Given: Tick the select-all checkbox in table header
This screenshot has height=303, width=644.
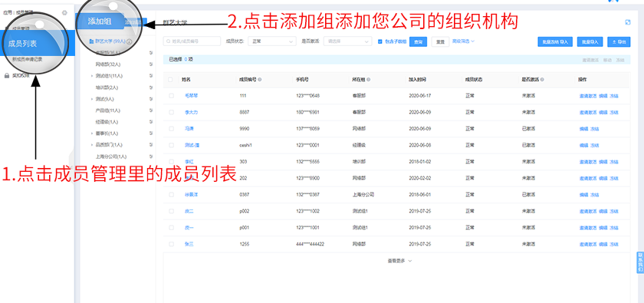Looking at the screenshot, I should click(170, 80).
